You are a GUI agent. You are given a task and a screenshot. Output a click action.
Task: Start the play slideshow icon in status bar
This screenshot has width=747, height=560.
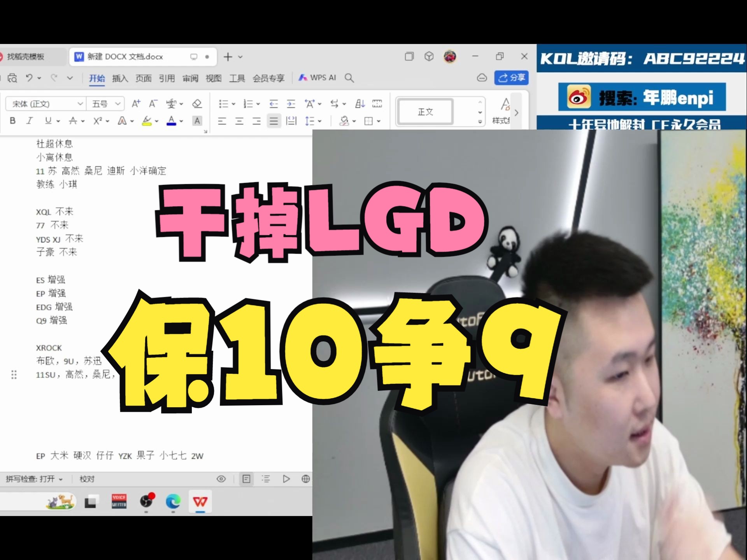(286, 479)
